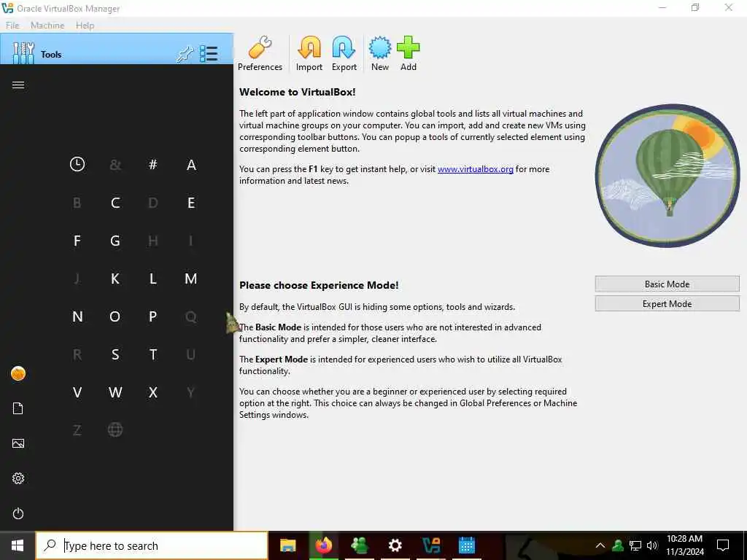The width and height of the screenshot is (747, 560).
Task: Jump to apps starting with T
Action: click(153, 354)
